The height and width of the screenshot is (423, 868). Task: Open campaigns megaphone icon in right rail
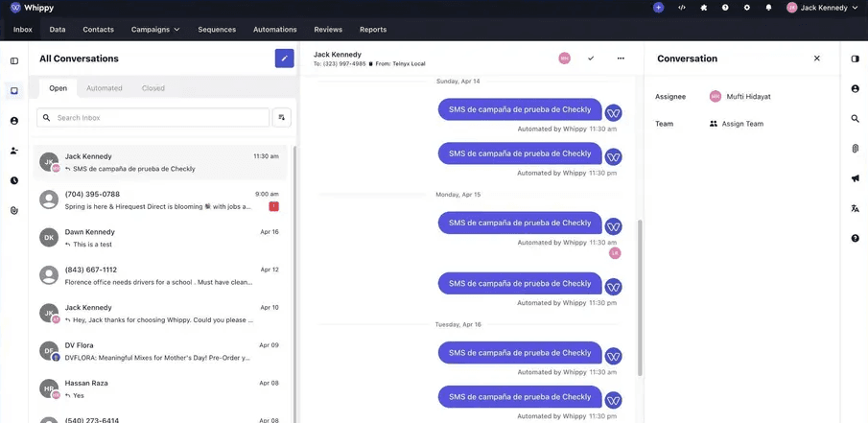(x=856, y=178)
